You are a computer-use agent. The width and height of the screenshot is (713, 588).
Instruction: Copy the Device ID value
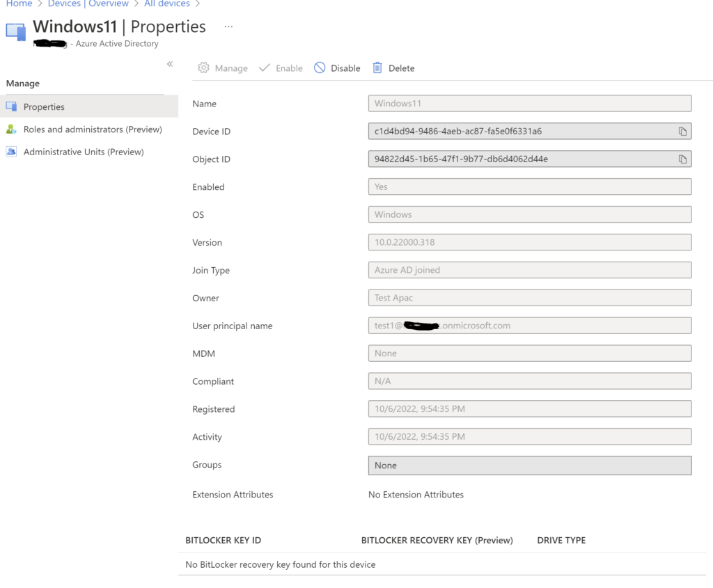(x=682, y=132)
